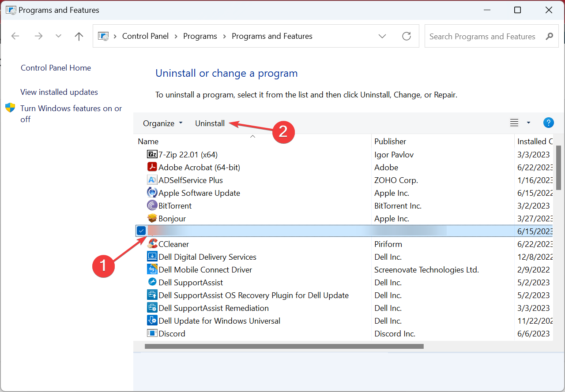Open View installed updates link
Image resolution: width=565 pixels, height=392 pixels.
[59, 92]
